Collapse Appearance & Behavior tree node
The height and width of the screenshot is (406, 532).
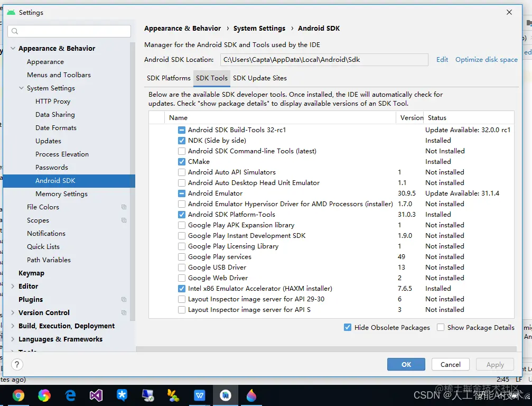pos(13,49)
